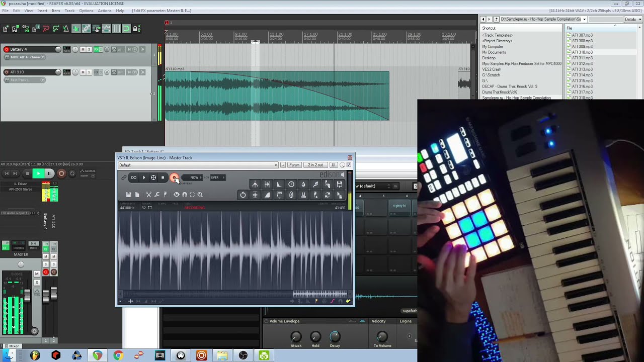Click Edison scissors edit icon

click(149, 195)
